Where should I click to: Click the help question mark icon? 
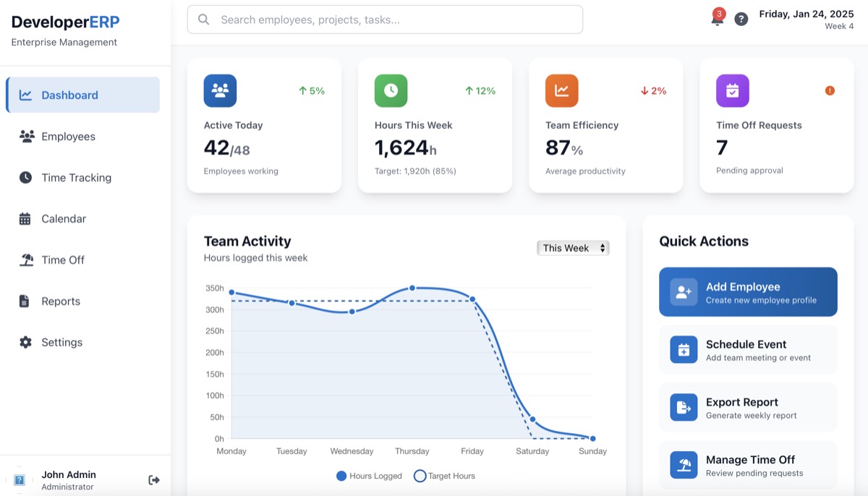[741, 19]
